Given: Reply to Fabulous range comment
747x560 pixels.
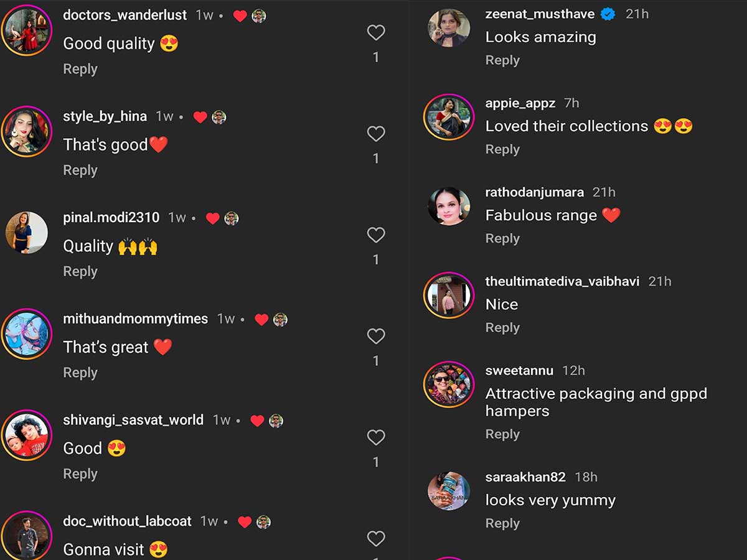Looking at the screenshot, I should click(x=502, y=238).
